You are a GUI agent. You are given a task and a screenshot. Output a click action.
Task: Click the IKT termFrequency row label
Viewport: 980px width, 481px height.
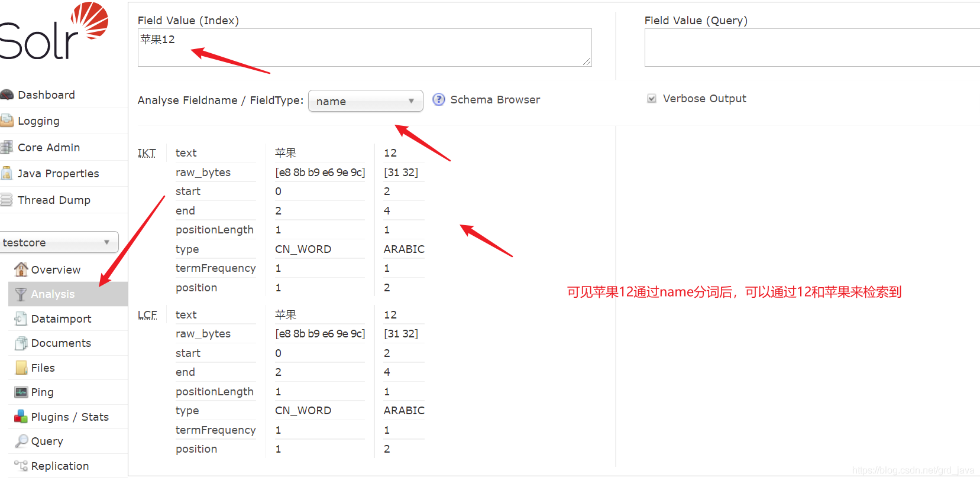[x=216, y=268]
